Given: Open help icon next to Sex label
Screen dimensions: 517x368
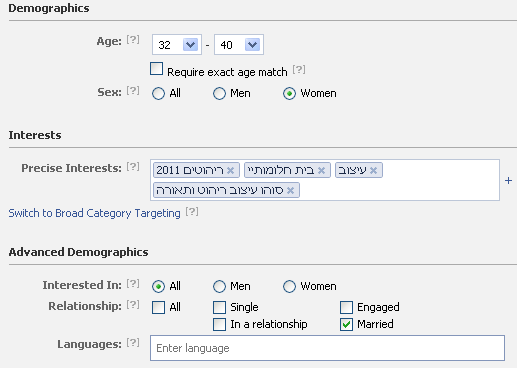Looking at the screenshot, I should 133,91.
